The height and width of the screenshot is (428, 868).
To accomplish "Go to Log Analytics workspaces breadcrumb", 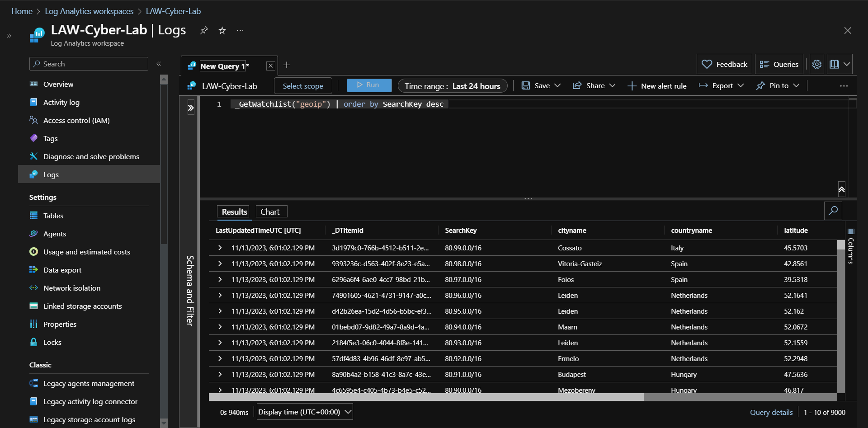I will [89, 11].
